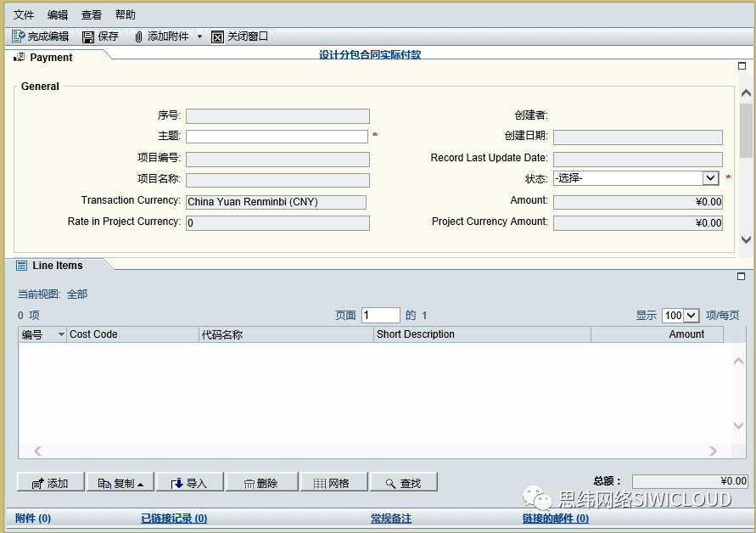Click the General panel scroll-down arrow
The width and height of the screenshot is (756, 533).
[x=746, y=239]
